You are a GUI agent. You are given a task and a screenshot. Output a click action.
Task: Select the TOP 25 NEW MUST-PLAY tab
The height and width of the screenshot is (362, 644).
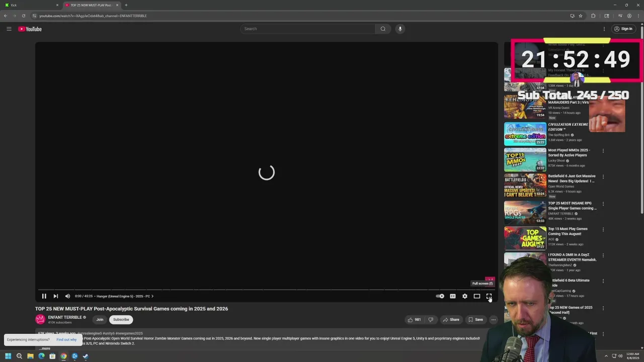click(91, 5)
